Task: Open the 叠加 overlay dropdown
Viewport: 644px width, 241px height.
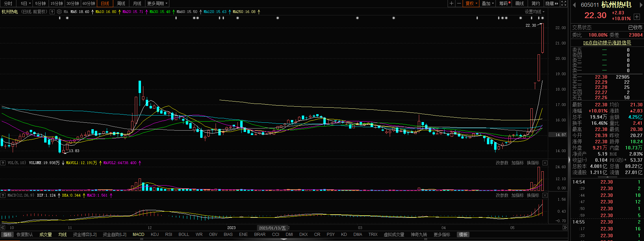Action: (x=488, y=3)
